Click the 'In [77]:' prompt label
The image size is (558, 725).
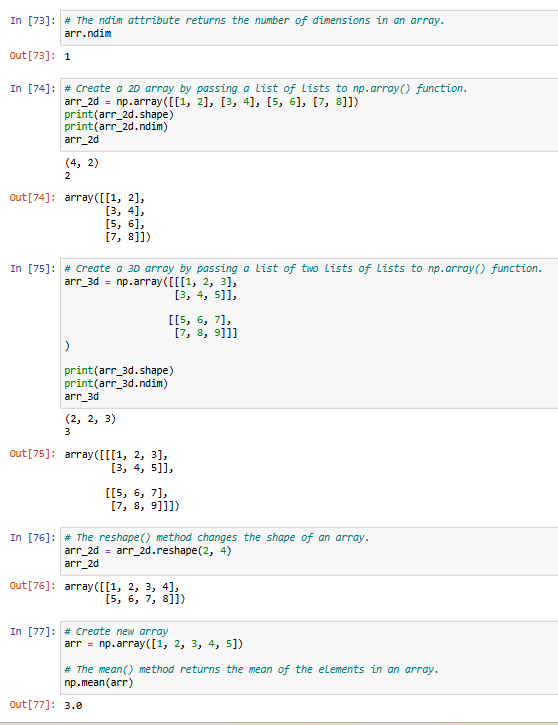pos(33,632)
